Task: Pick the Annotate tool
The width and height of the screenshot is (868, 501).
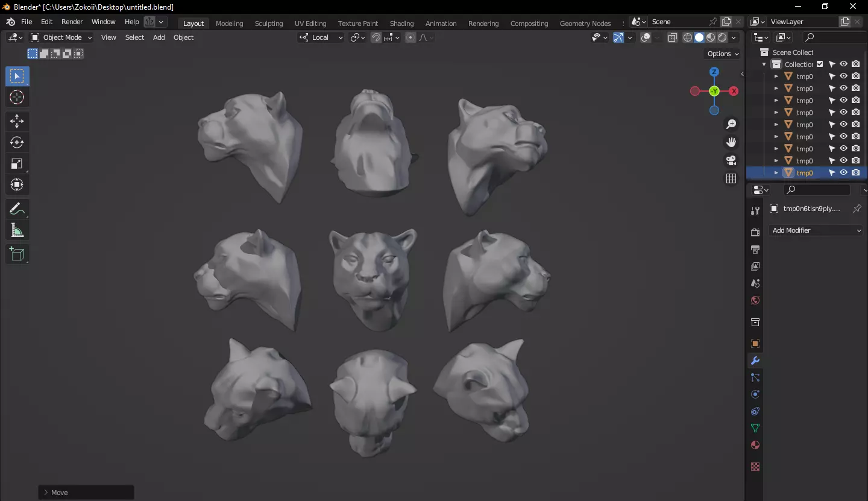Action: tap(17, 209)
